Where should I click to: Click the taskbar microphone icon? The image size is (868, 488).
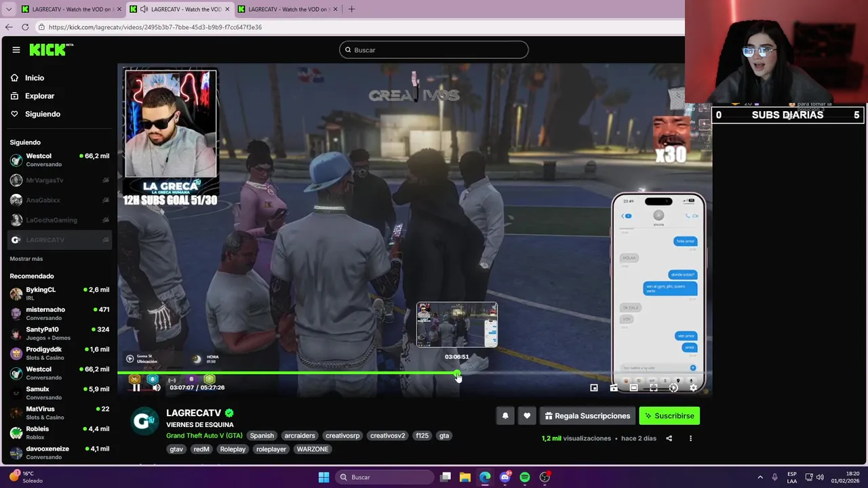(x=775, y=477)
